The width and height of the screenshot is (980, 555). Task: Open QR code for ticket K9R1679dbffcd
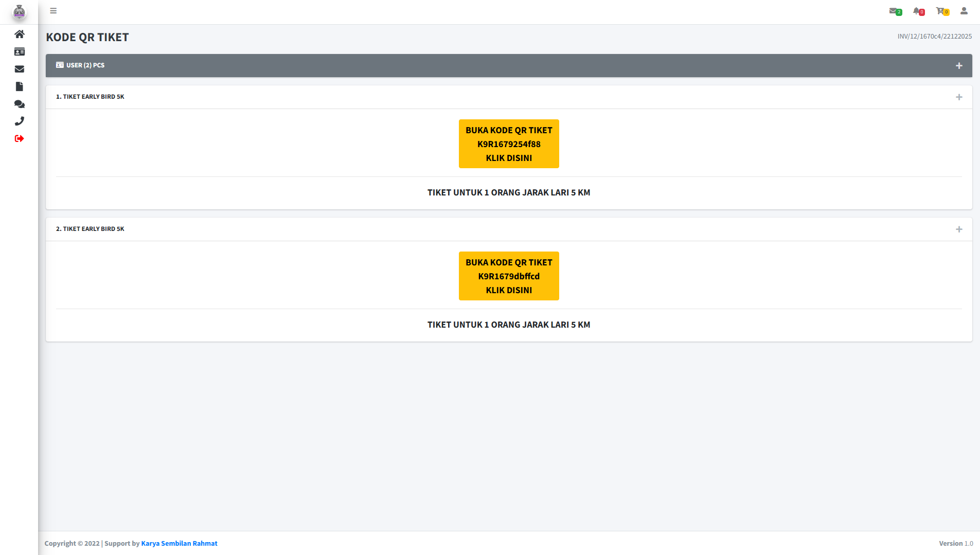pyautogui.click(x=509, y=276)
